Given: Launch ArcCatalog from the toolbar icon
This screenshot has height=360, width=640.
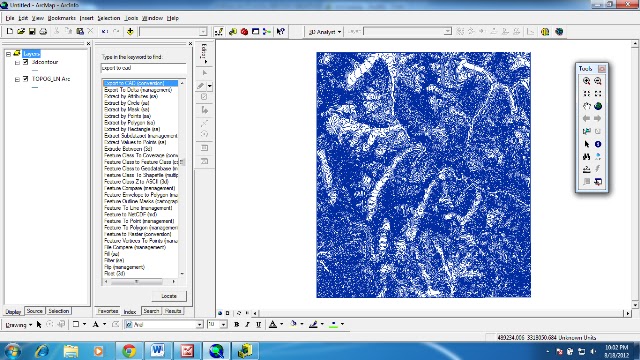Looking at the screenshot, I should click(233, 31).
